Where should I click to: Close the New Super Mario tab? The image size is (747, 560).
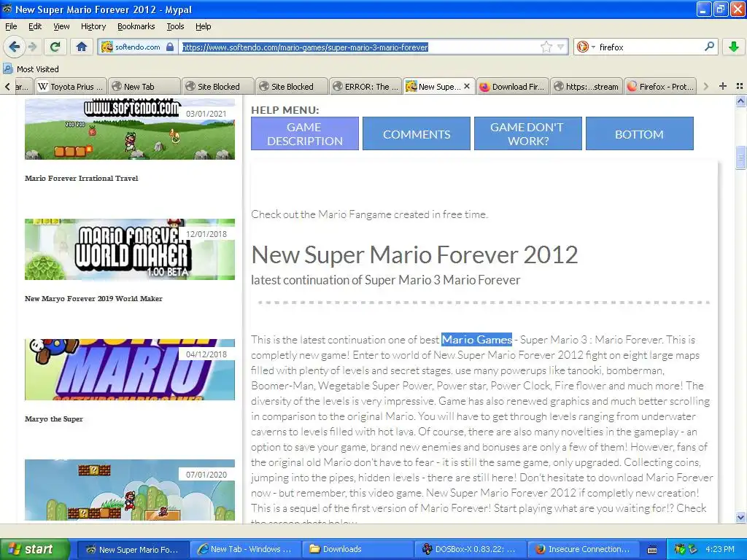pos(467,86)
